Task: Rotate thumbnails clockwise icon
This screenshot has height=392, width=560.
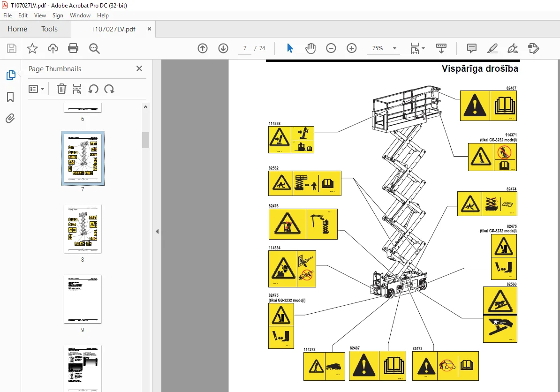Action: [x=109, y=89]
